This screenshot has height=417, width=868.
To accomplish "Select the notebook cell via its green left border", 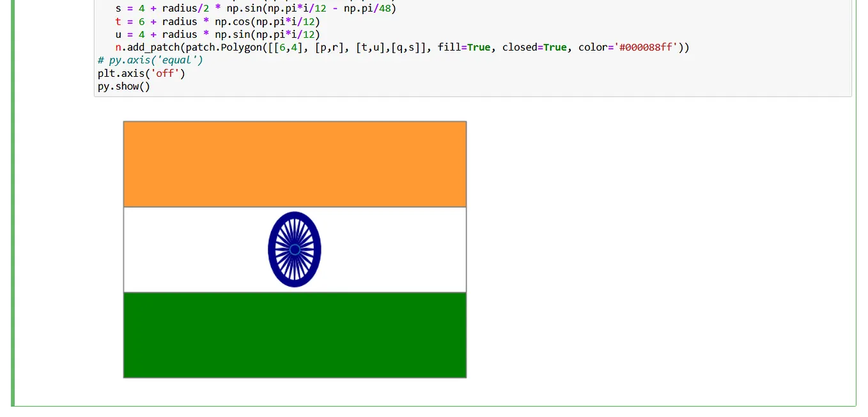I will pyautogui.click(x=13, y=202).
